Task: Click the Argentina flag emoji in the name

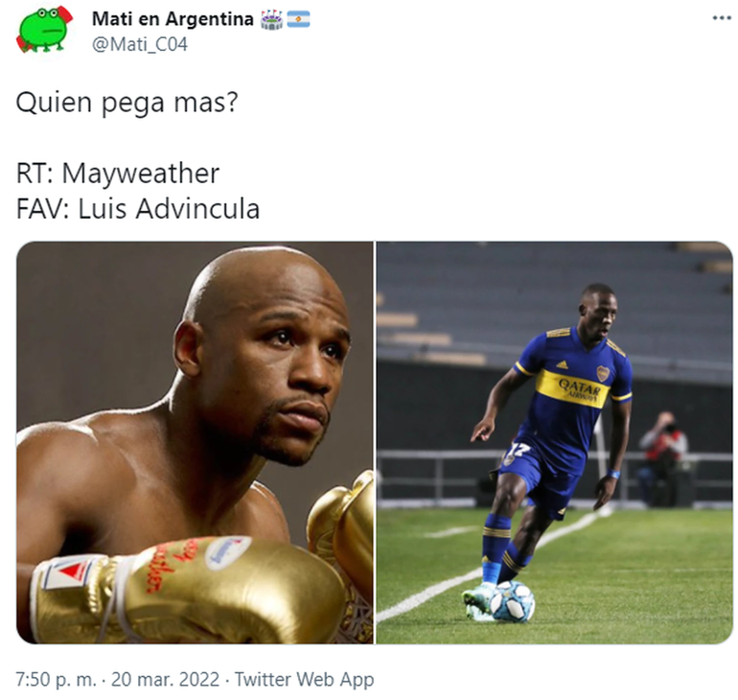Action: [x=298, y=19]
